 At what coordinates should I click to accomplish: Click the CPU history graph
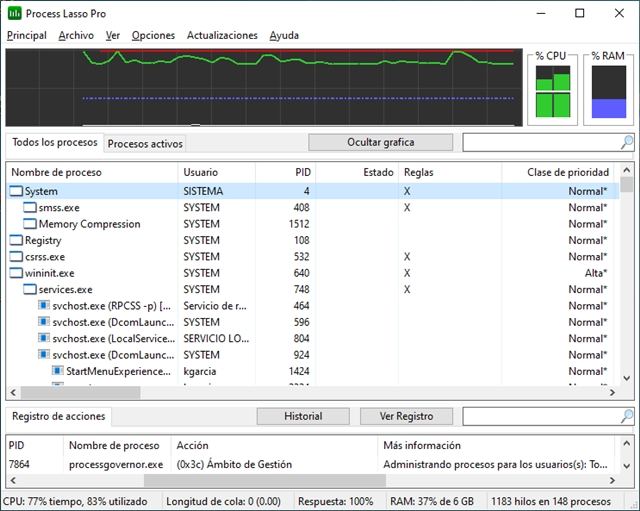(x=264, y=87)
